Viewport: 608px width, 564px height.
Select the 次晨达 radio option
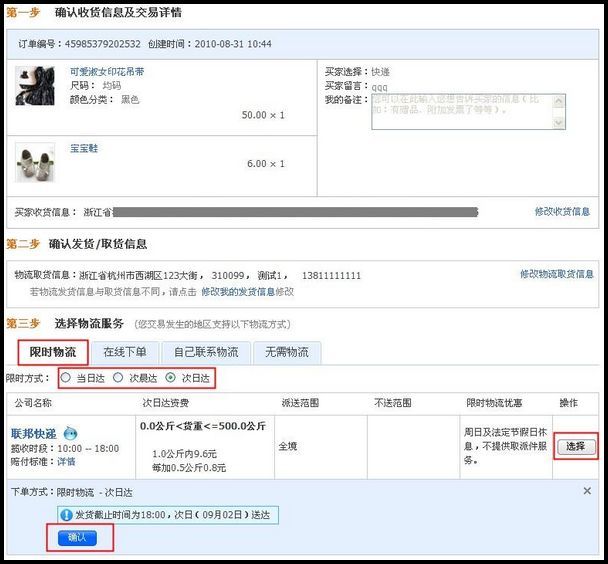click(118, 377)
